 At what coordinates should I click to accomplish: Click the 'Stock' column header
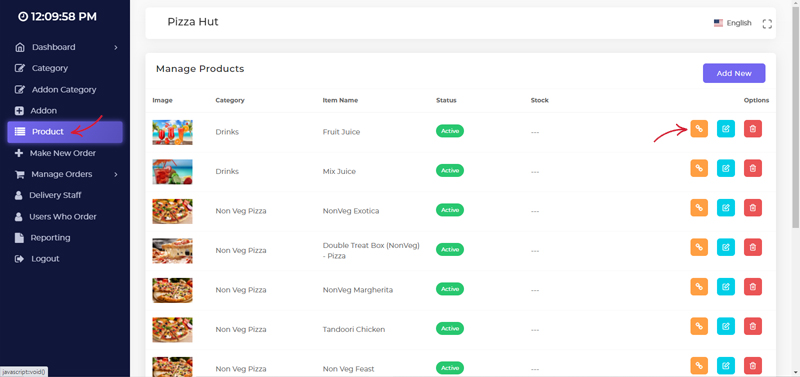539,100
